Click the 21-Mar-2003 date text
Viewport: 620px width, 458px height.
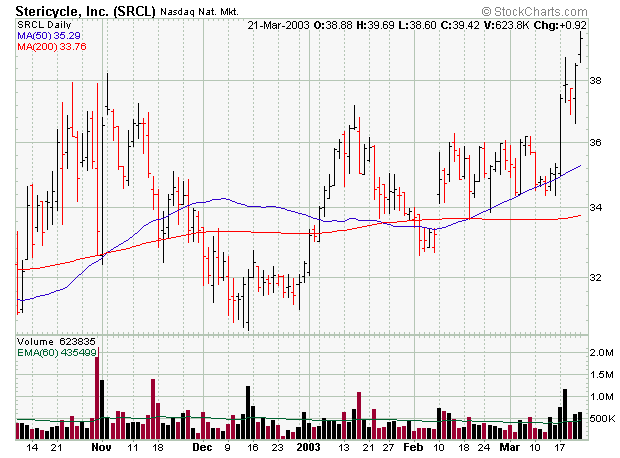click(x=278, y=25)
